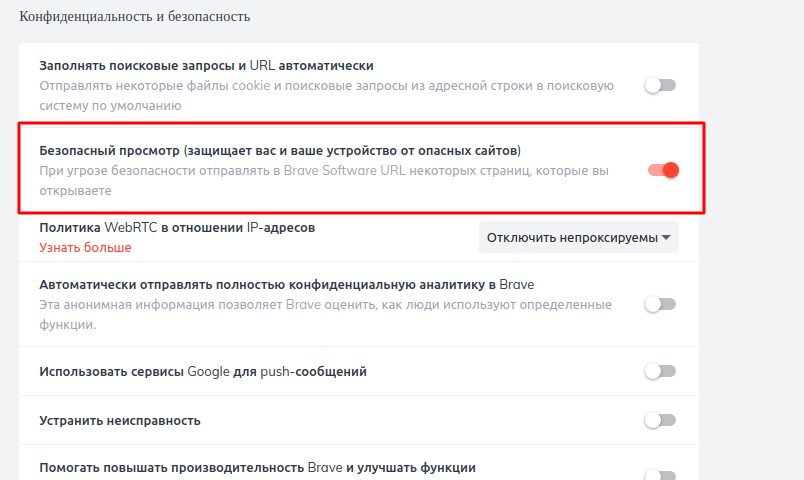Click the Устранить неисправность label text
The height and width of the screenshot is (480, 804).
[x=120, y=421]
